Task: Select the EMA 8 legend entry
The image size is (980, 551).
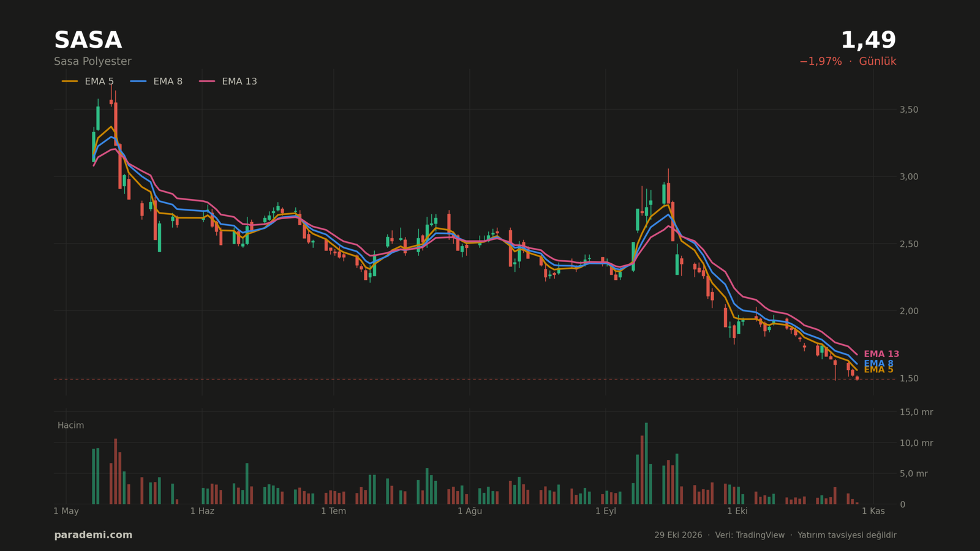Action: point(156,81)
